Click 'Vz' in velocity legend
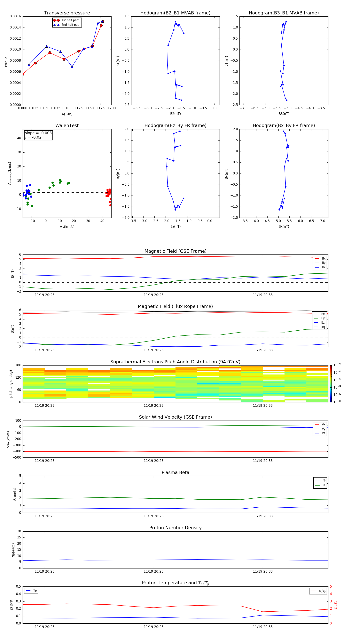 pyautogui.click(x=324, y=433)
